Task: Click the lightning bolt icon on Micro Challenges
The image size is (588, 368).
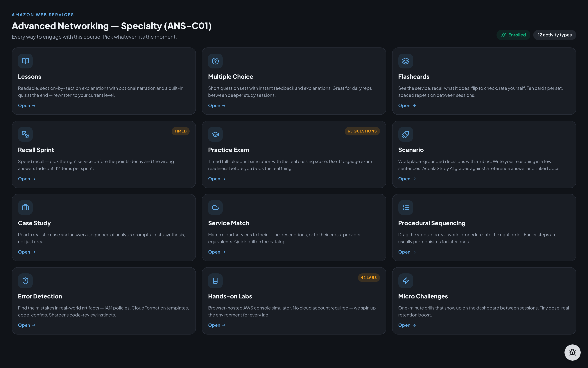Action: [x=406, y=281]
